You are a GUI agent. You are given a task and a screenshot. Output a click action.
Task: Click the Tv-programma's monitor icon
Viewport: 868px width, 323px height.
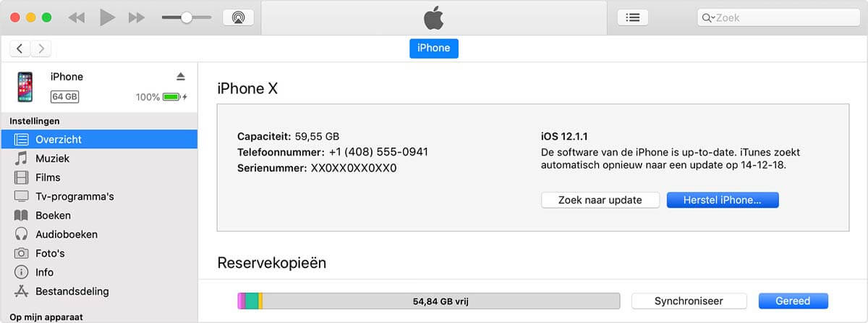22,196
